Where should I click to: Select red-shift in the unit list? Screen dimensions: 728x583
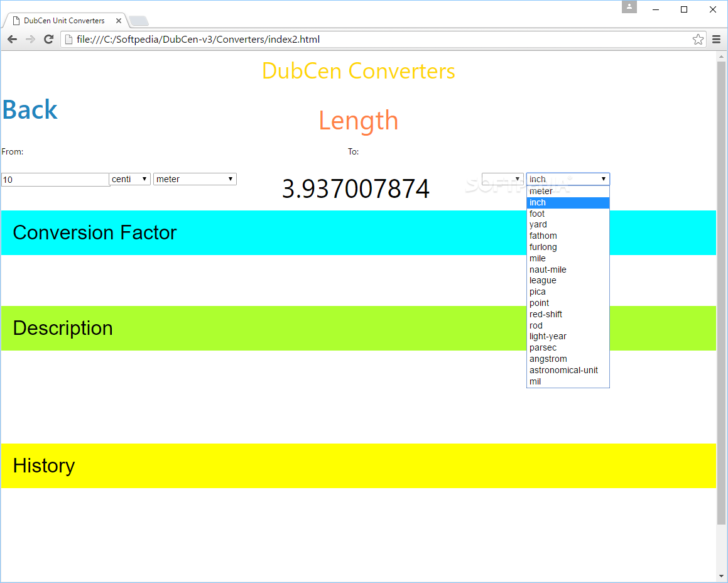click(x=568, y=314)
